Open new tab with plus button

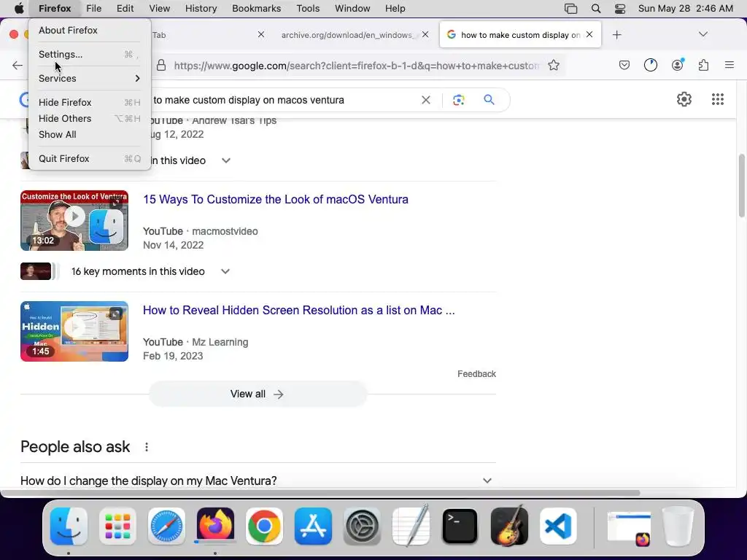tap(617, 35)
